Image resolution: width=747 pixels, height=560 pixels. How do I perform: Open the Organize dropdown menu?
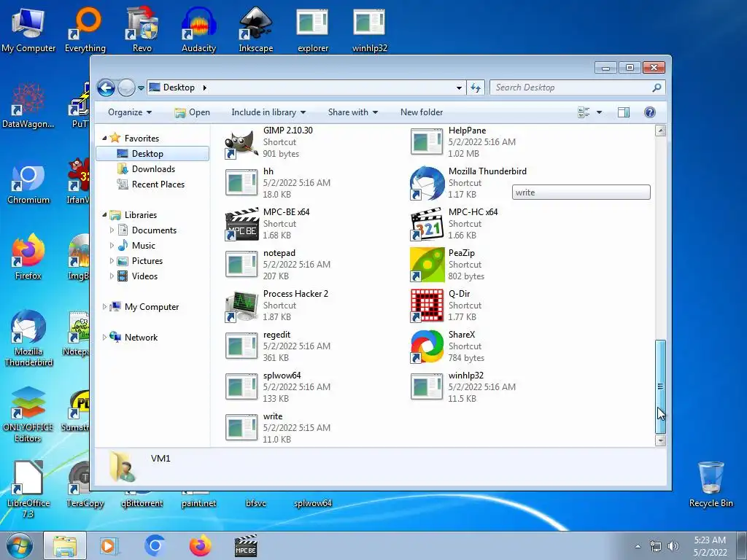[130, 112]
